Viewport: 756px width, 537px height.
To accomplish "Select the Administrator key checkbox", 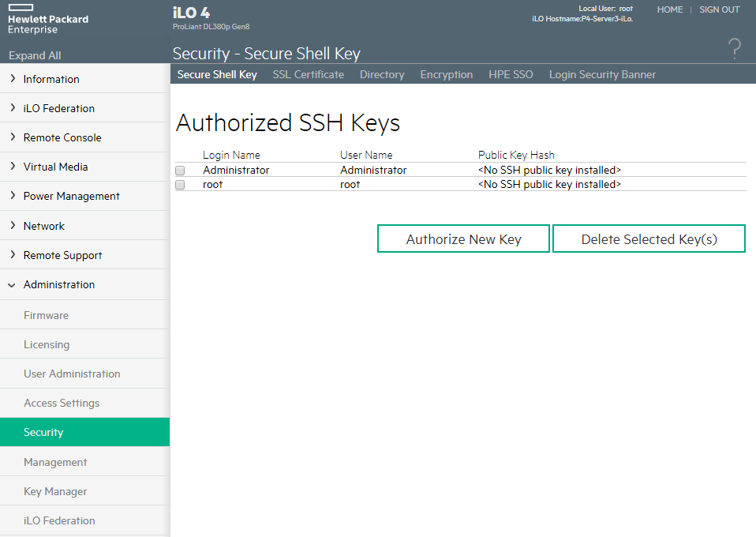I will [180, 171].
